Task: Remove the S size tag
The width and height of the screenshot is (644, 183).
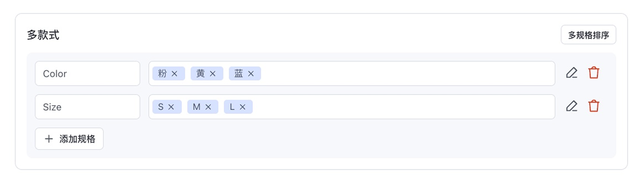Action: pos(171,107)
